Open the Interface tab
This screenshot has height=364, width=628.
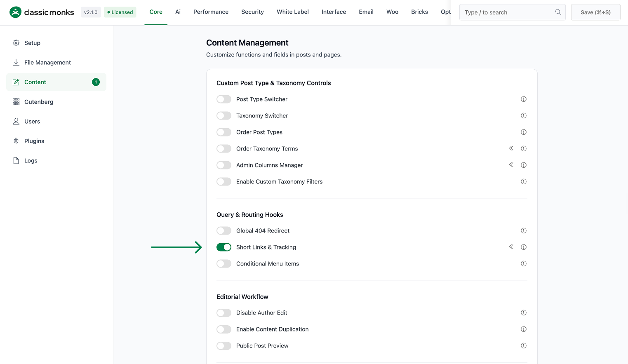[x=334, y=12]
